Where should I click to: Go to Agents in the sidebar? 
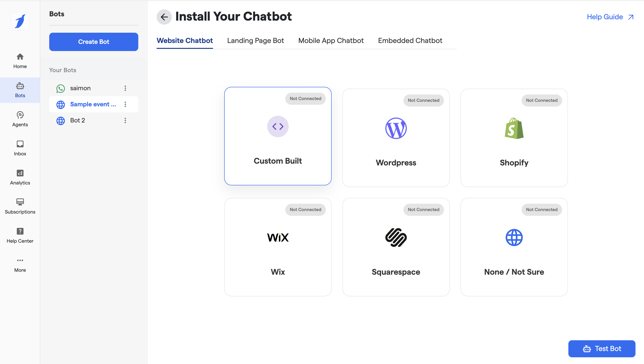pyautogui.click(x=20, y=119)
